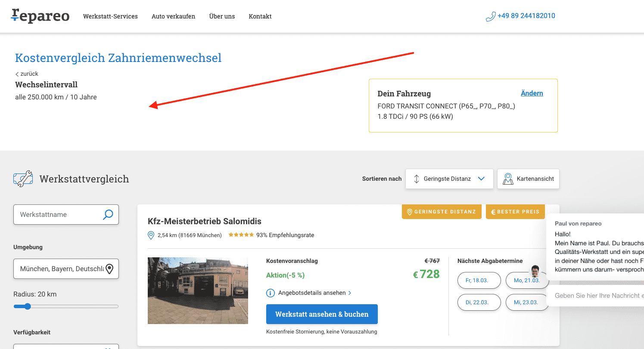Click the Kostenvergleich Zahnriemenwechsel heading
Screen dimensions: 644x349
pos(118,58)
